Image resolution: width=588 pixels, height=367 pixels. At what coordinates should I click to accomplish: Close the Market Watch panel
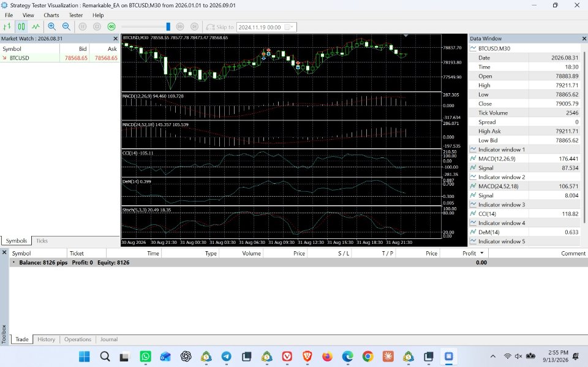(x=116, y=39)
